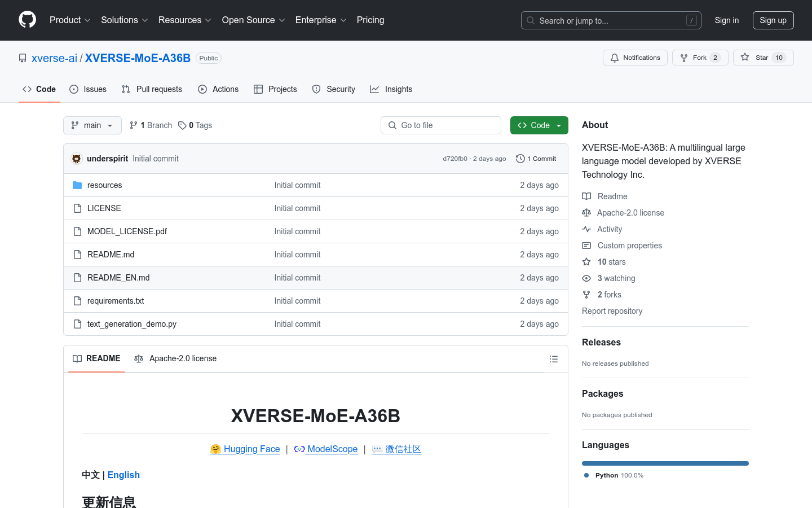Open the 微信社区 link

(x=396, y=449)
